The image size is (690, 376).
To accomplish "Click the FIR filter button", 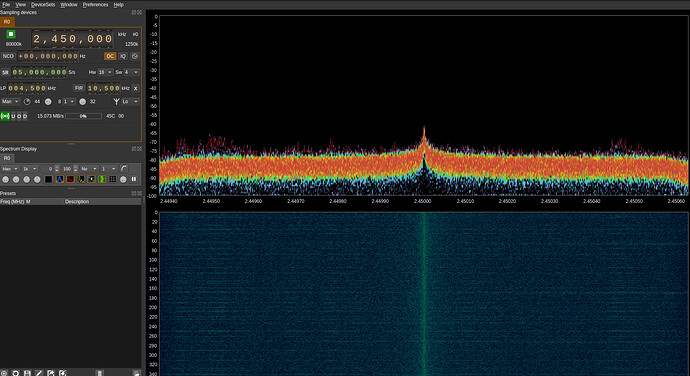I will 79,88.
